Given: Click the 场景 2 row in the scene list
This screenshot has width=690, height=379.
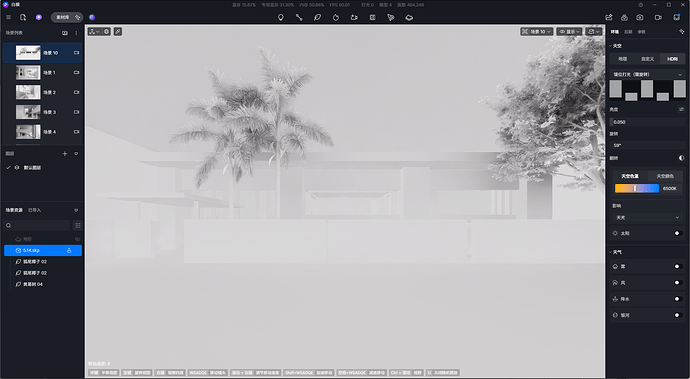Looking at the screenshot, I should 42,92.
